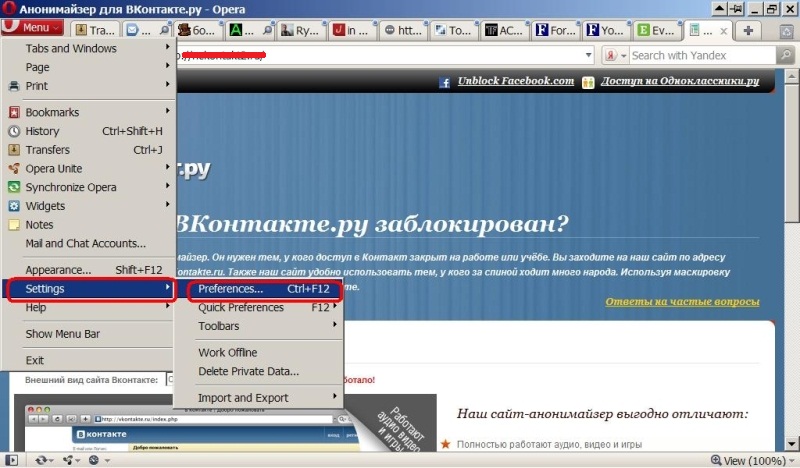Open Preferences from the Settings submenu
The width and height of the screenshot is (800, 468).
(230, 289)
